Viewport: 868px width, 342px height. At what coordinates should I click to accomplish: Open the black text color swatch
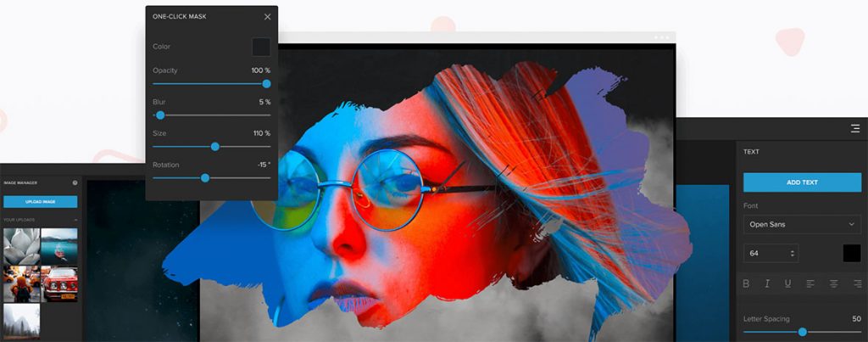852,253
